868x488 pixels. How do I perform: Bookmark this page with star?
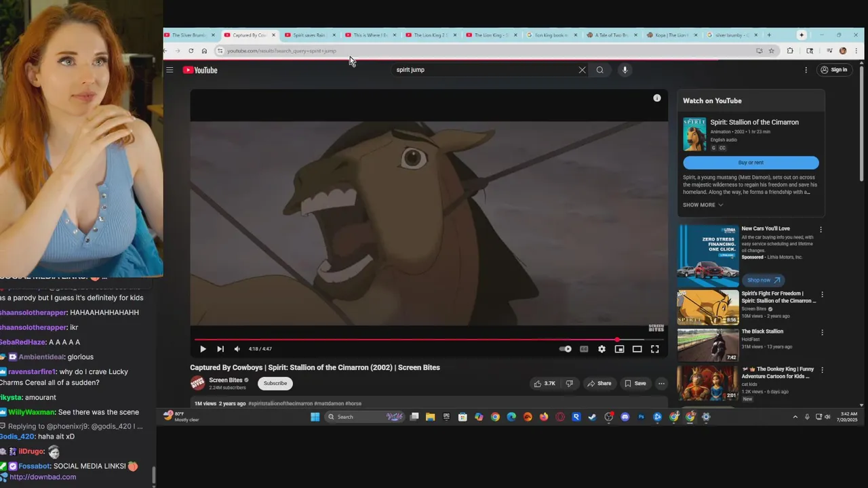pyautogui.click(x=772, y=51)
